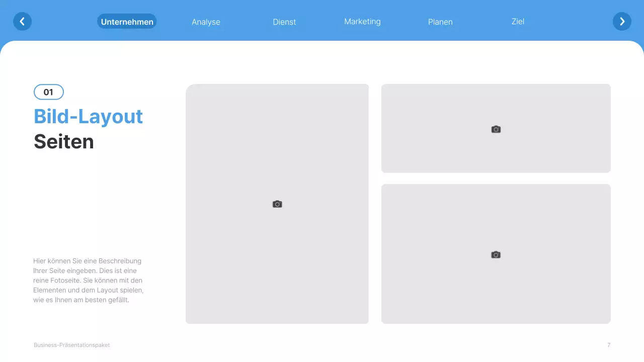The image size is (644, 362).
Task: Select the top-right image placeholder's left edge area
Action: click(397, 129)
